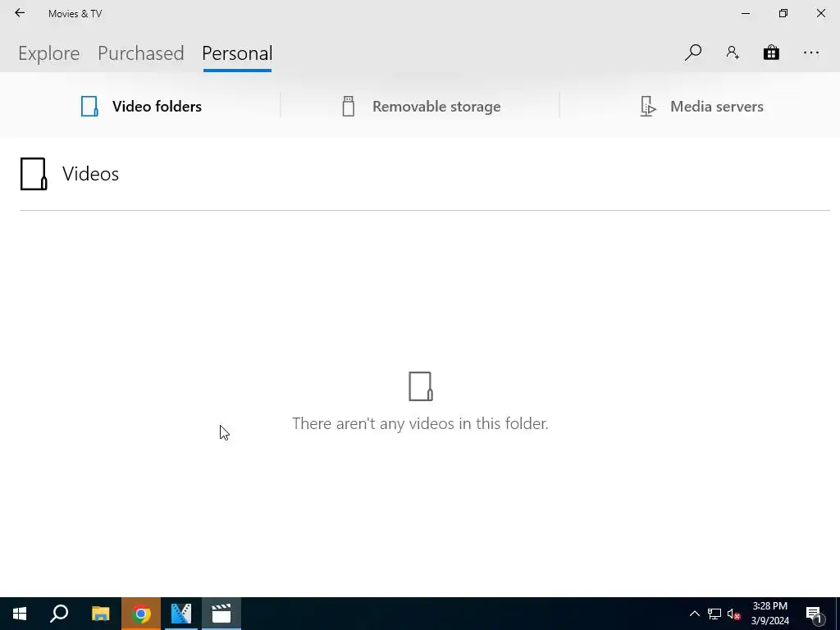The image size is (840, 630).
Task: Open the Store shopping bag icon
Action: tap(771, 52)
